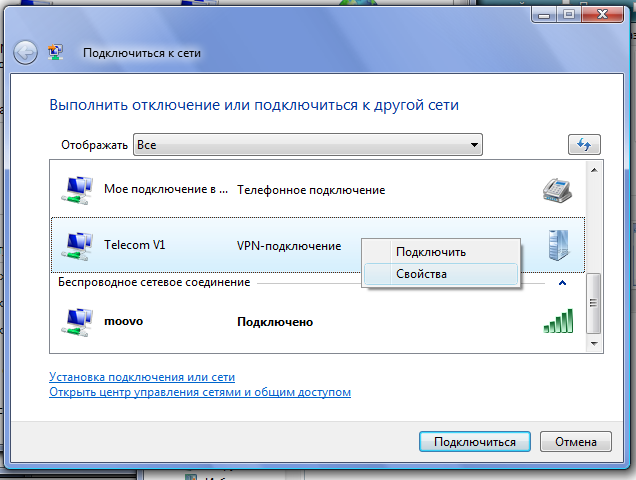
Task: Click the computer icon beside moovo
Action: [x=77, y=322]
